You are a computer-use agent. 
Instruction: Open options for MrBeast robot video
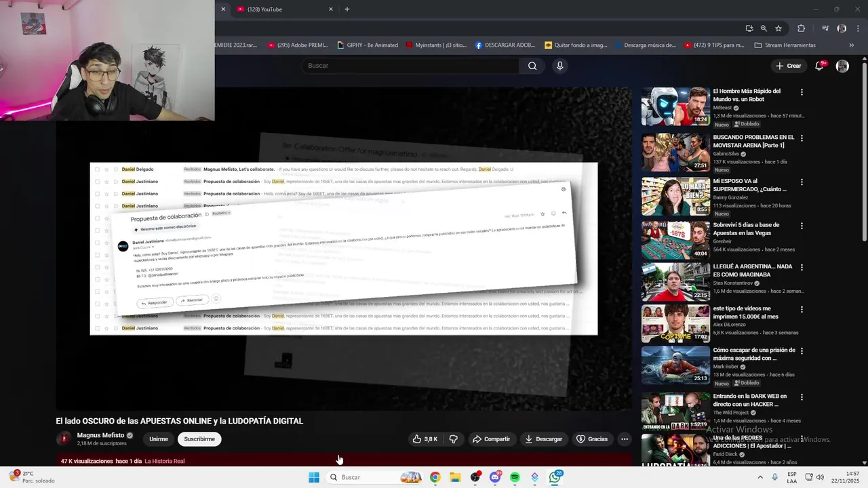click(802, 92)
